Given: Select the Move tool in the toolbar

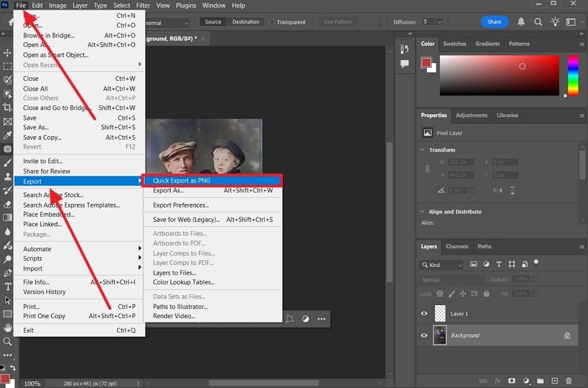Looking at the screenshot, I should (8, 53).
